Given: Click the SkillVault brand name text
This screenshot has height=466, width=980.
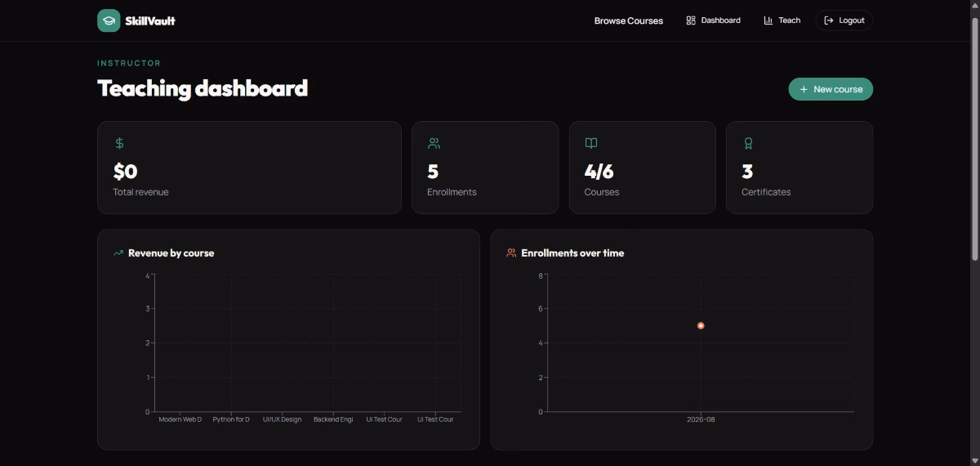Looking at the screenshot, I should click(x=151, y=20).
